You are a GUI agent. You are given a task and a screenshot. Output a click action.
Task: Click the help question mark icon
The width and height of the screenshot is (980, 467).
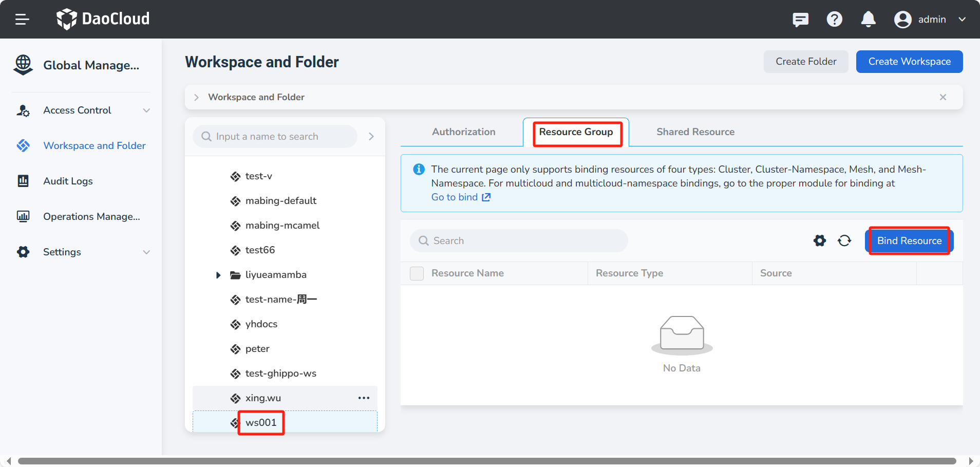tap(834, 20)
